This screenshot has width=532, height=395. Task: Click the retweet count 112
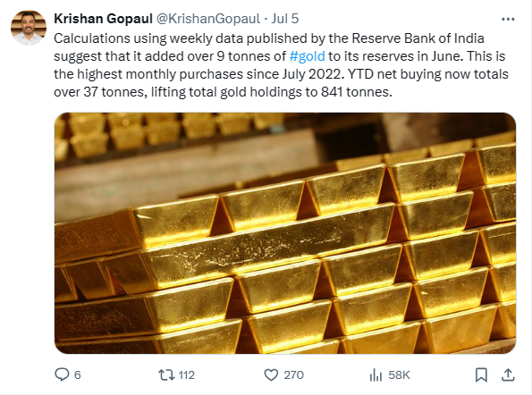tap(187, 375)
